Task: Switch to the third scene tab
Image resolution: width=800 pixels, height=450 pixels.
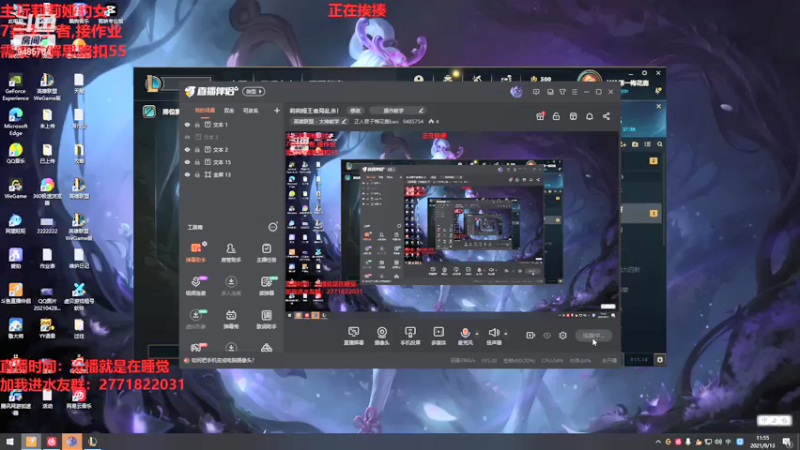Action: coord(251,110)
